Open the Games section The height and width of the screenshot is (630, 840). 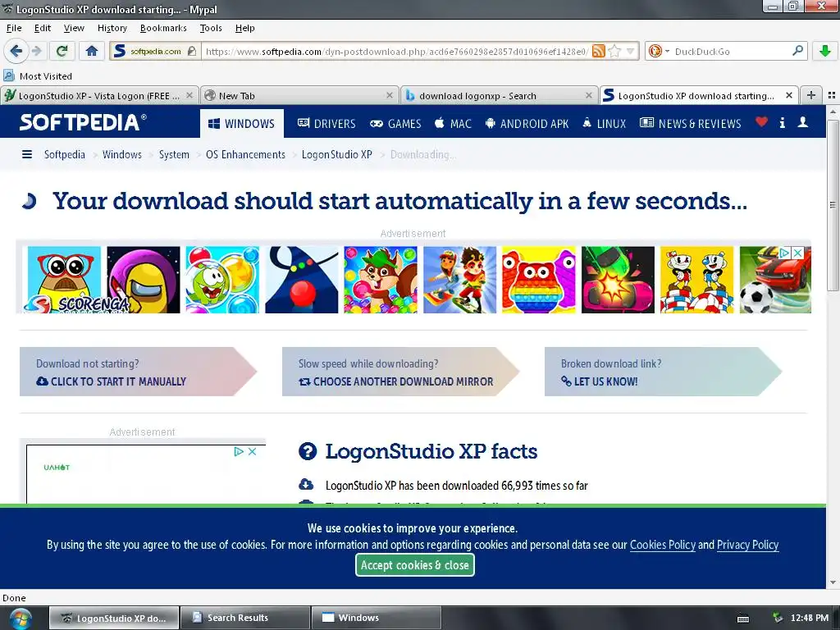(x=395, y=123)
